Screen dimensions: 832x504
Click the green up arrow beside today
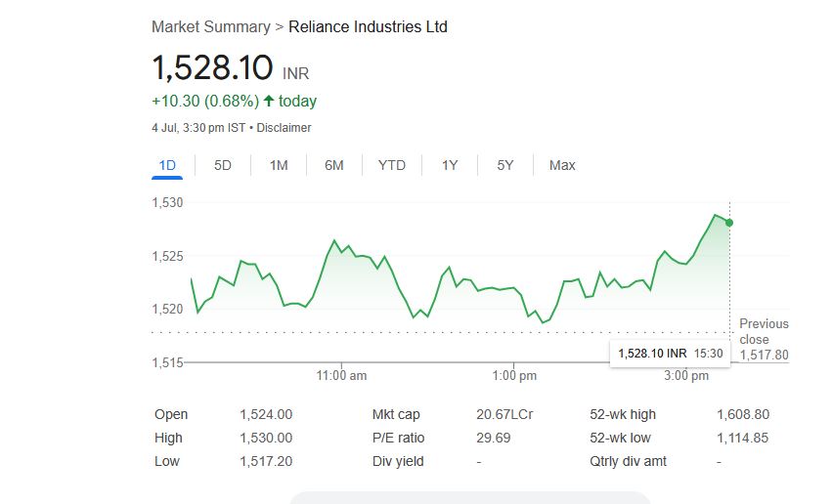pos(269,101)
